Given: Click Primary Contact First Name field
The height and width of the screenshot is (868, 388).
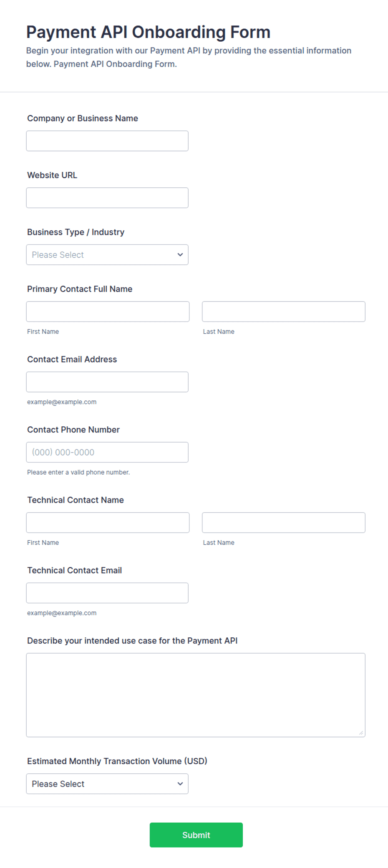Looking at the screenshot, I should pos(108,312).
